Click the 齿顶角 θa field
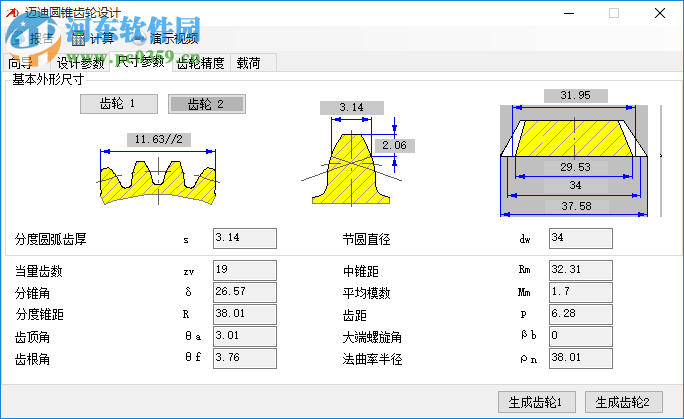The width and height of the screenshot is (684, 419). [245, 337]
